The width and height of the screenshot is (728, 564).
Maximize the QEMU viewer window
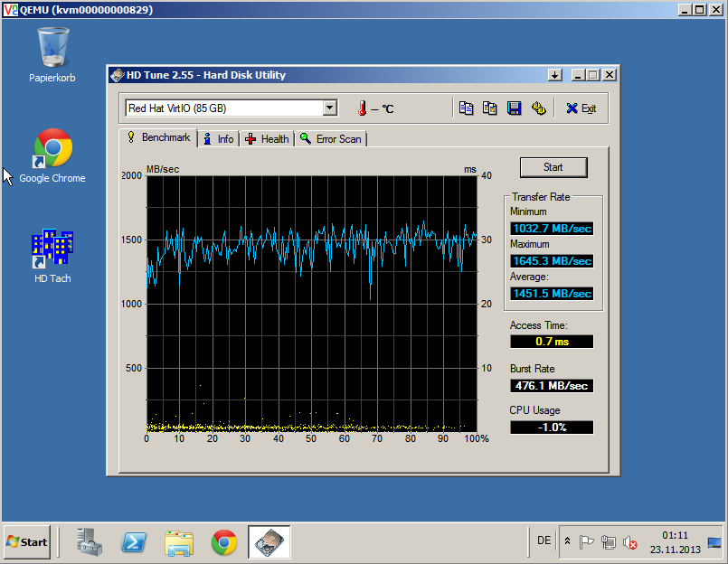tap(700, 9)
